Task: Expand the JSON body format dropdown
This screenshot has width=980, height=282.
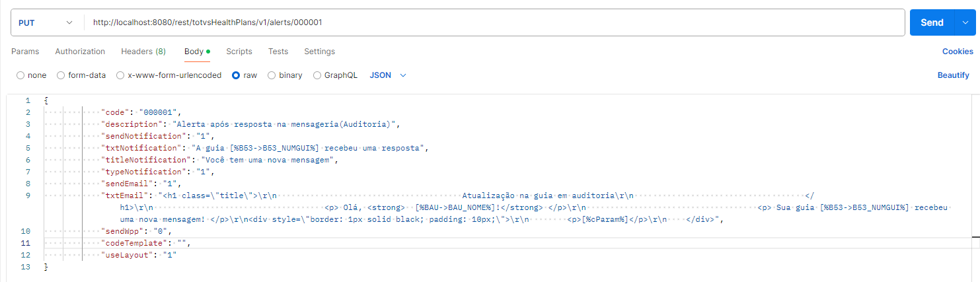Action: click(x=388, y=75)
